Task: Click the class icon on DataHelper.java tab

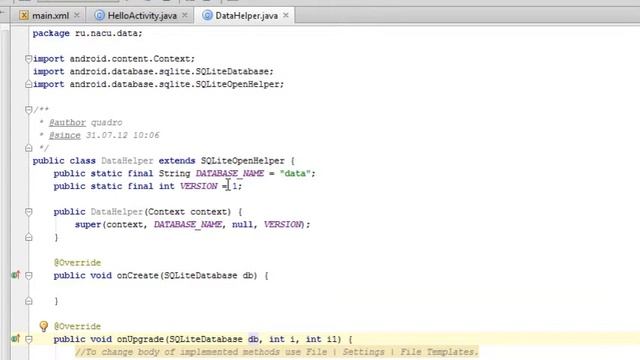Action: pos(207,16)
